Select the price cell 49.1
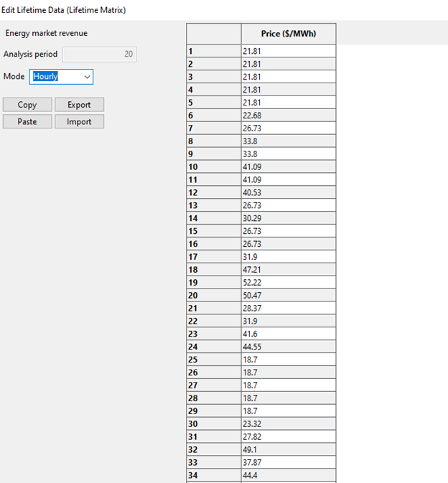This screenshot has width=448, height=483. pyautogui.click(x=288, y=450)
